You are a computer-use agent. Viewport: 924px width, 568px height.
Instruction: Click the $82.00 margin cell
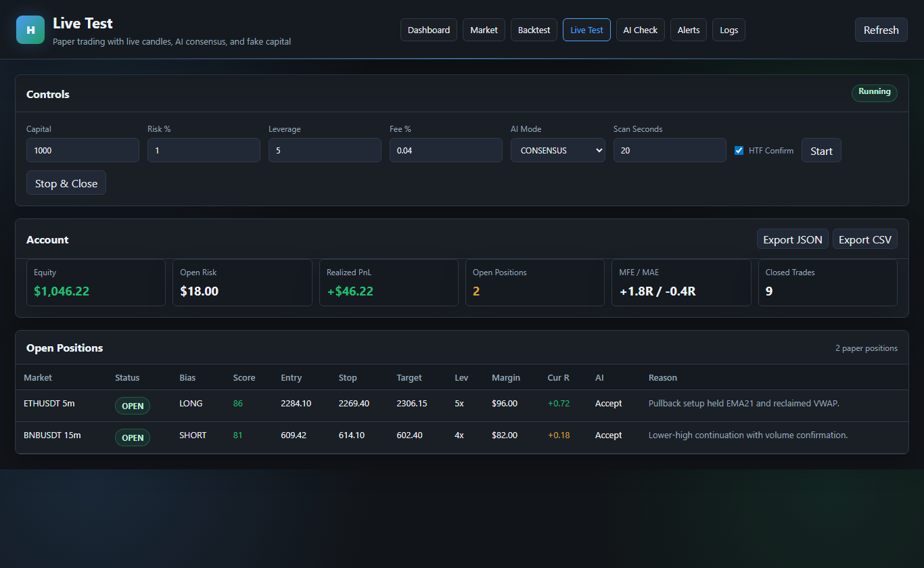[505, 435]
